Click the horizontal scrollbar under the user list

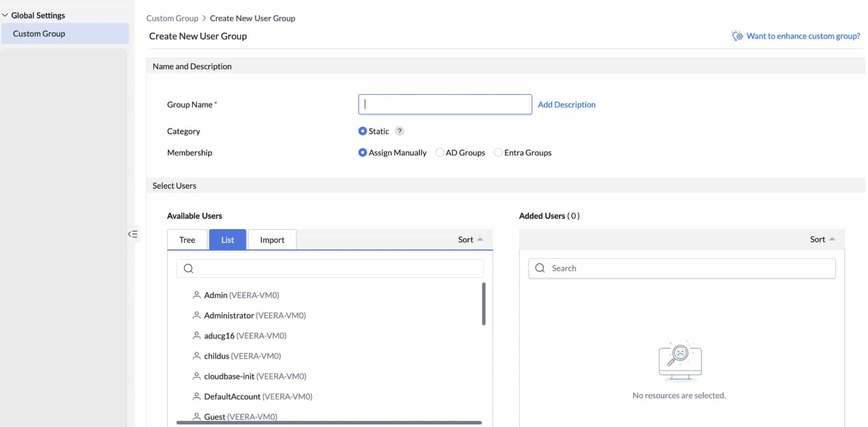pos(329,423)
